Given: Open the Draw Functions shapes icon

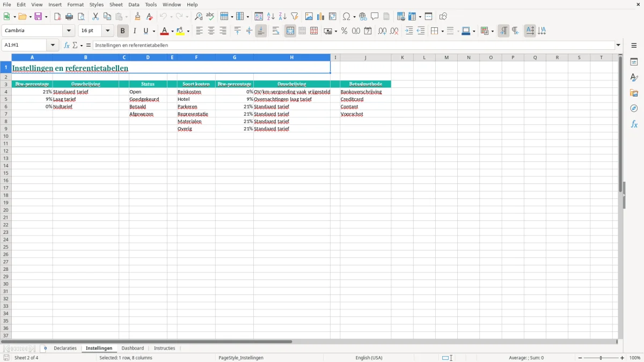Looking at the screenshot, I should point(443,17).
